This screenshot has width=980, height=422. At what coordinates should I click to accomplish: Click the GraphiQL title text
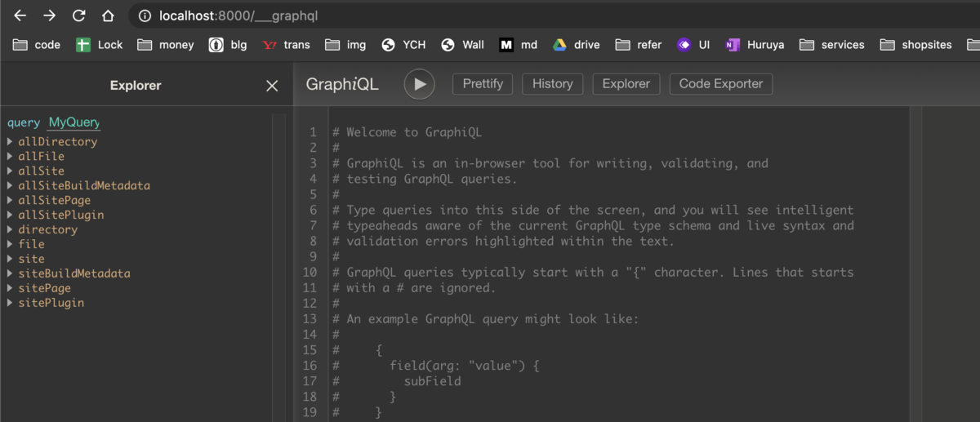342,84
